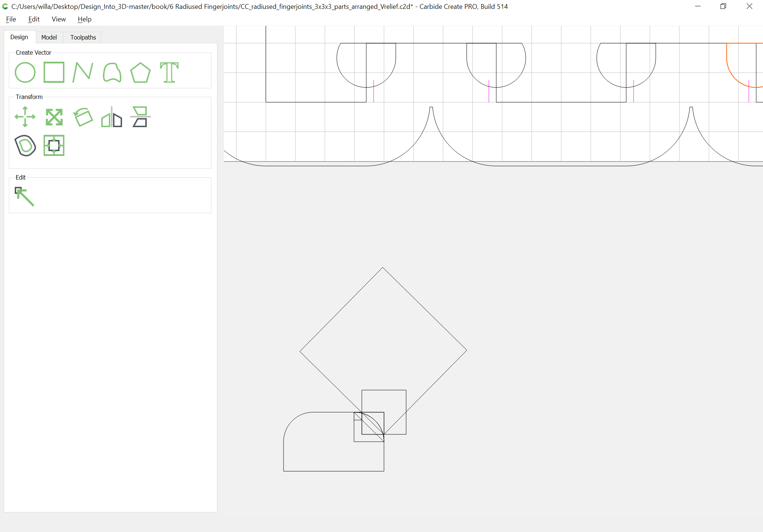The image size is (763, 532).
Task: Select the Text creation tool
Action: [169, 72]
